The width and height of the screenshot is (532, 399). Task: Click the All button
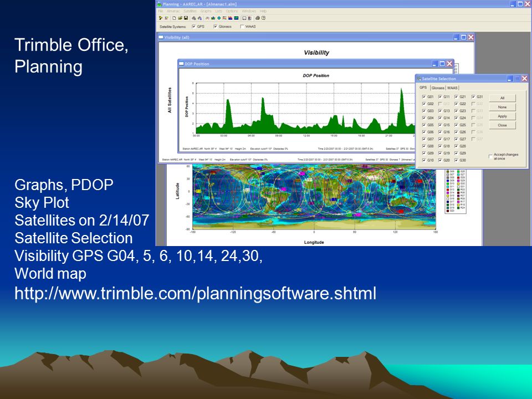click(502, 98)
